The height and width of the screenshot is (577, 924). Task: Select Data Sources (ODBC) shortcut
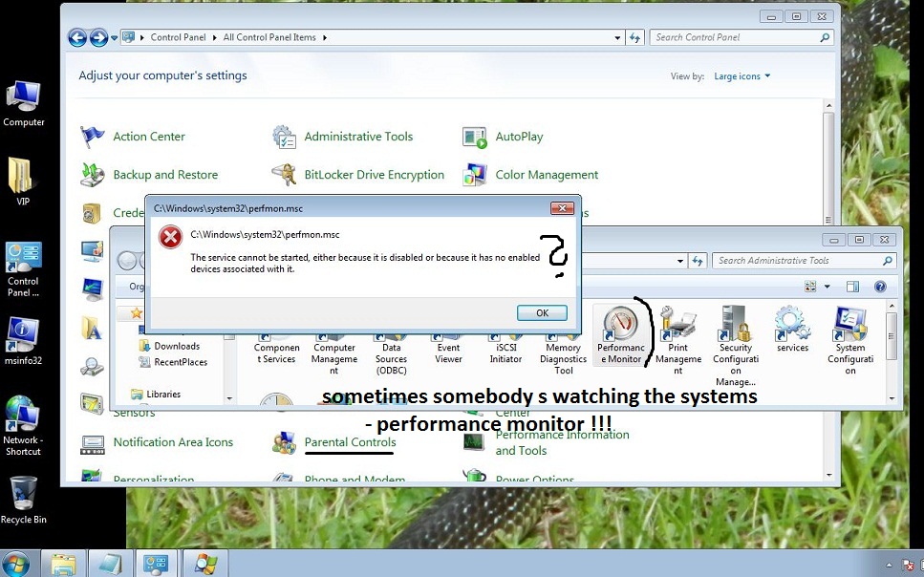tap(391, 353)
